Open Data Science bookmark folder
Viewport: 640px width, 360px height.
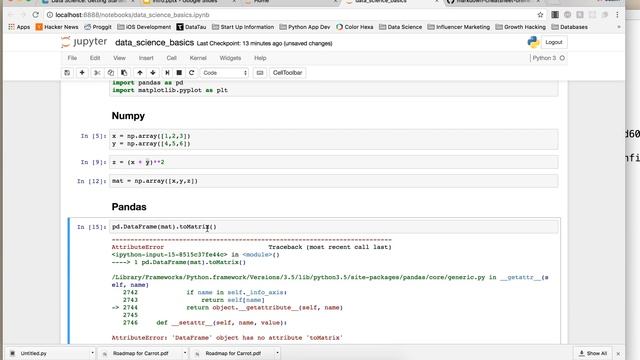(x=400, y=27)
